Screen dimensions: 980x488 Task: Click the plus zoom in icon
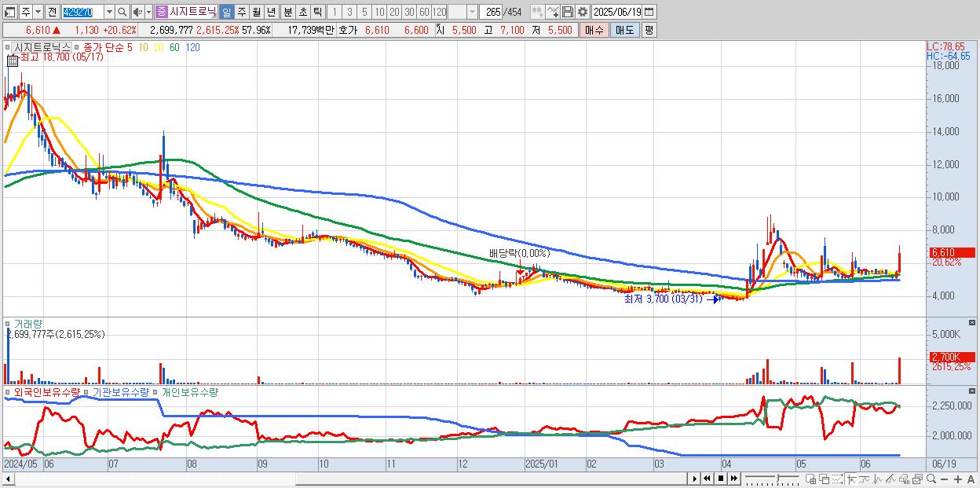957,479
